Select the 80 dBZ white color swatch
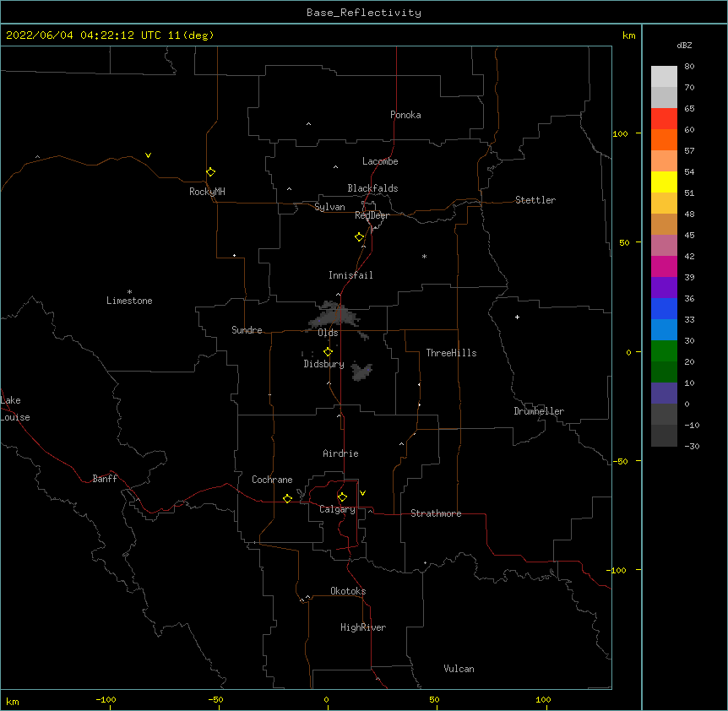Viewport: 728px width, 711px height. click(x=664, y=77)
